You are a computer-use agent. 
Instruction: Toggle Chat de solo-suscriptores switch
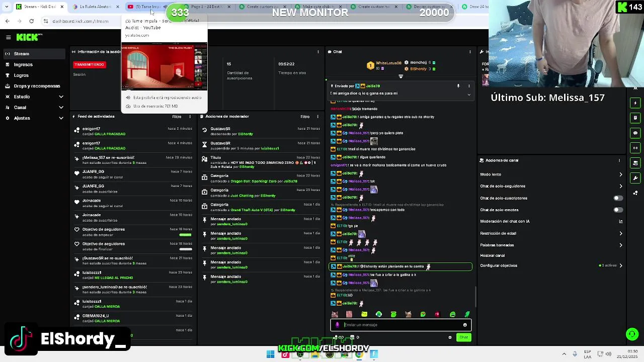618,198
